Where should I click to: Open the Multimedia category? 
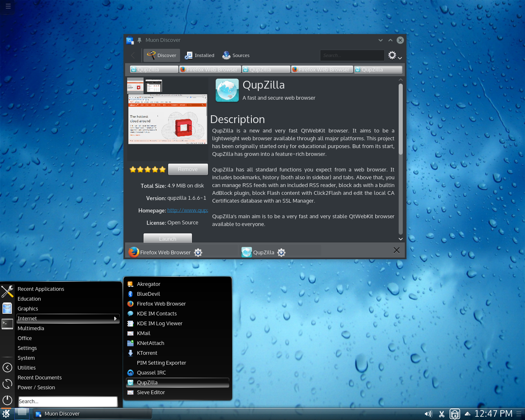pyautogui.click(x=68, y=328)
